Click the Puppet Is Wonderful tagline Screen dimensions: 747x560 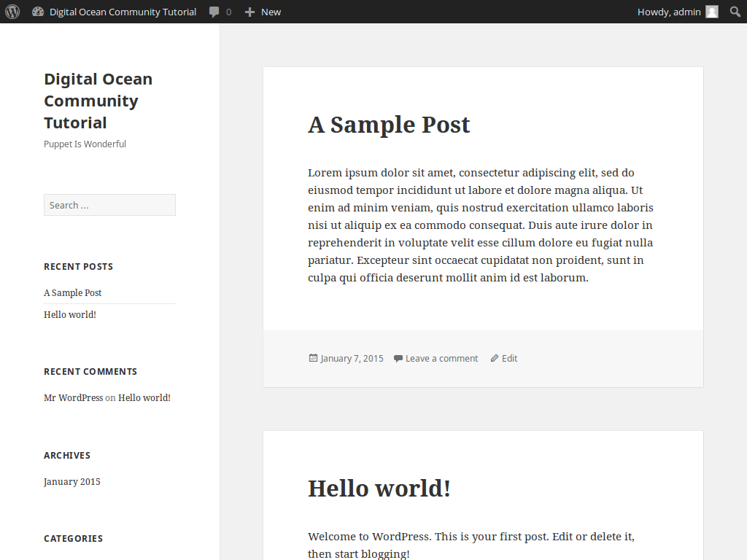pos(85,144)
